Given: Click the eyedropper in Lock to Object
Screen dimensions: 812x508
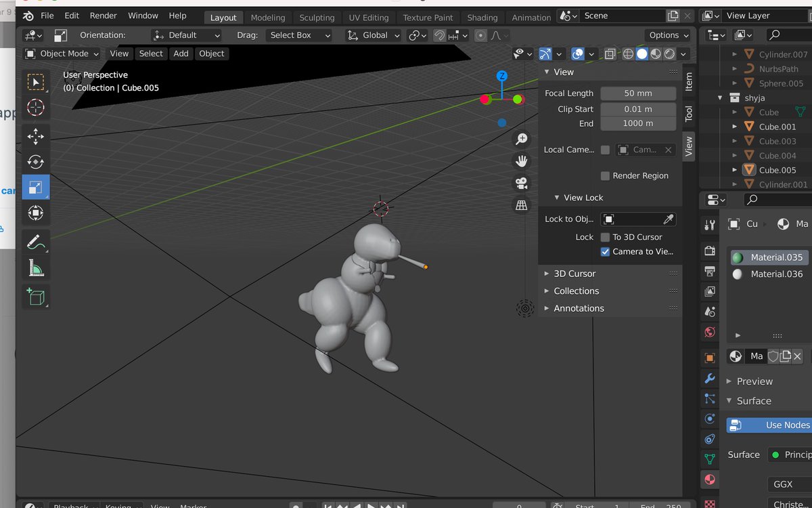Looking at the screenshot, I should click(667, 219).
